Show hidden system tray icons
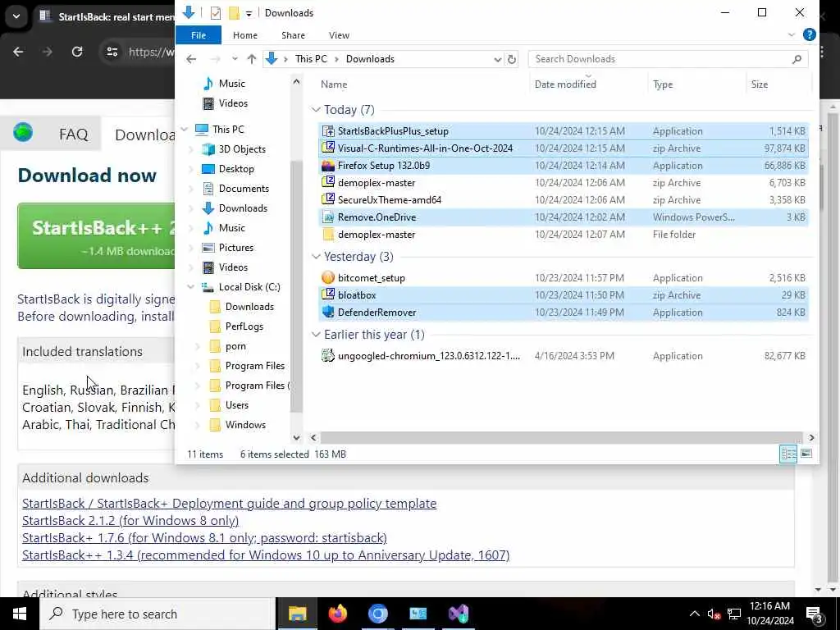 coord(694,614)
